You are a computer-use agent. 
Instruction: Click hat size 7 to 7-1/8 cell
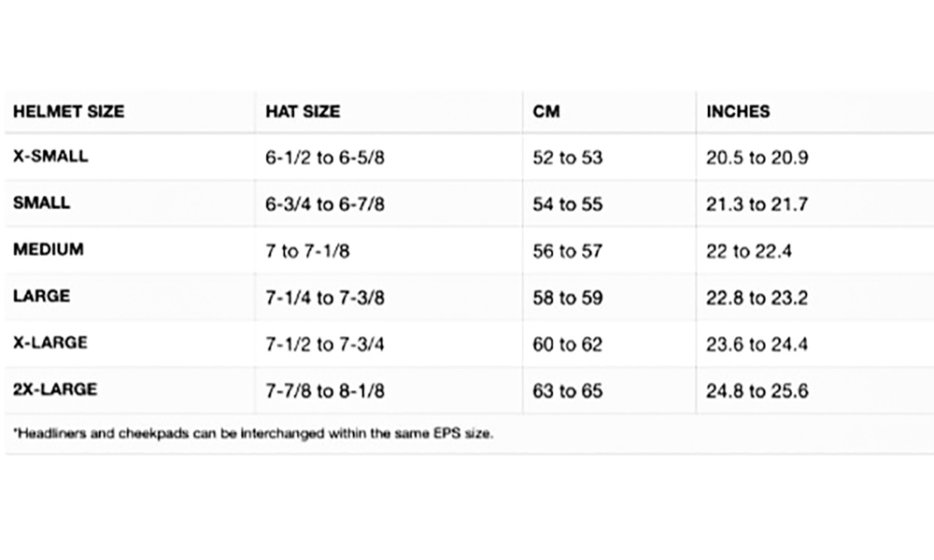click(x=307, y=251)
